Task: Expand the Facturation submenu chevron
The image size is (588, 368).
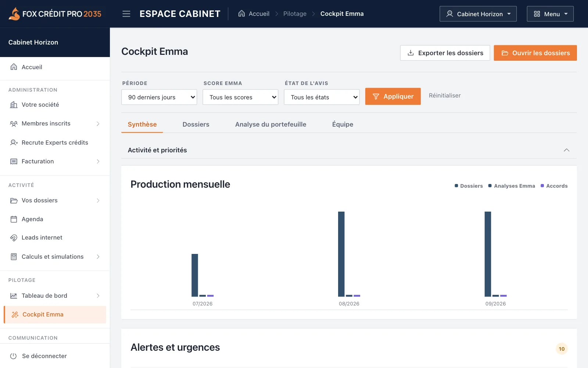Action: 98,162
